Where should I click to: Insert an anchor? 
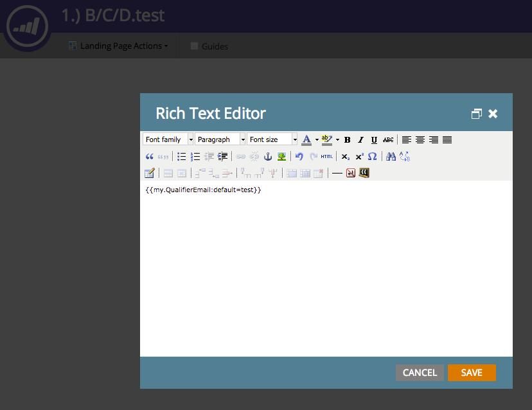click(x=268, y=156)
